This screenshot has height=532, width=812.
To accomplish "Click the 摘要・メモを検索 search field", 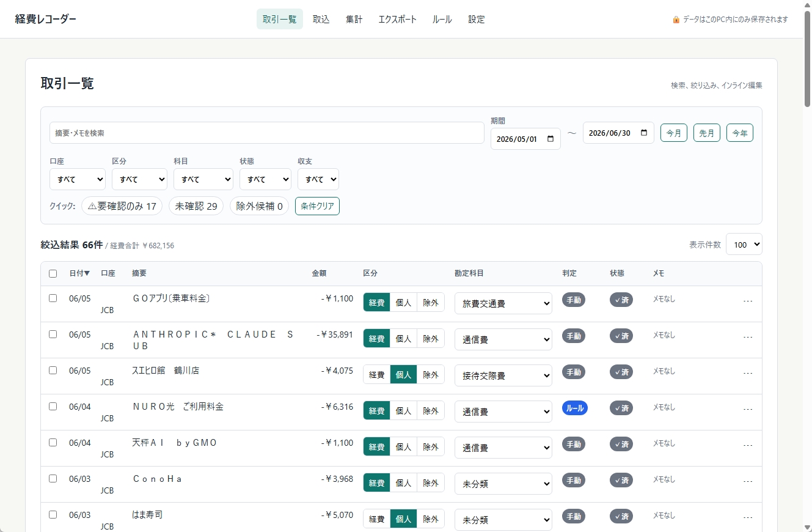I will (267, 133).
